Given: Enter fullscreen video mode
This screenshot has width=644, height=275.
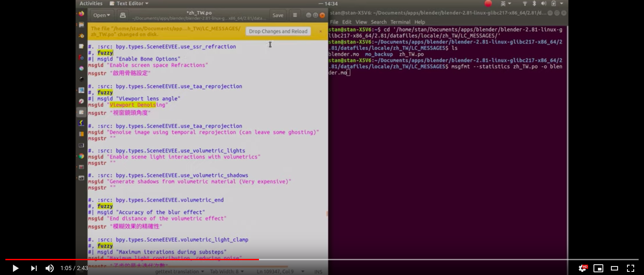Looking at the screenshot, I should (631, 268).
